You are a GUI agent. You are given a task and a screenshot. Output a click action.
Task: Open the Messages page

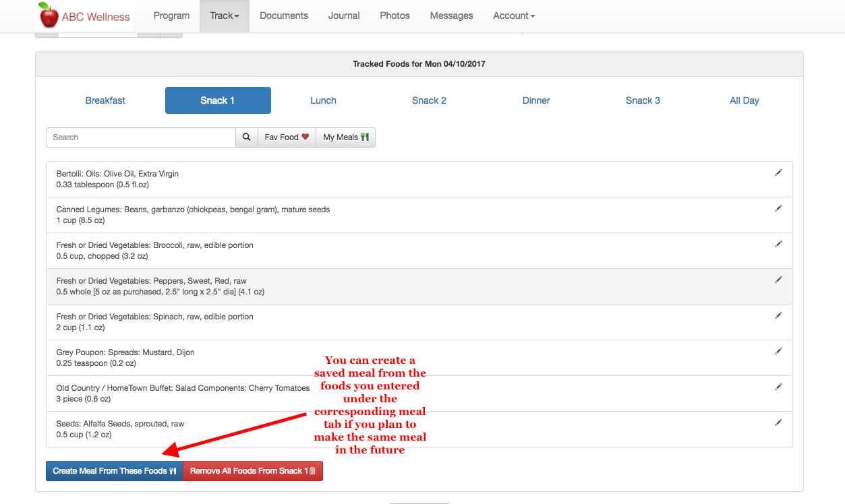451,15
